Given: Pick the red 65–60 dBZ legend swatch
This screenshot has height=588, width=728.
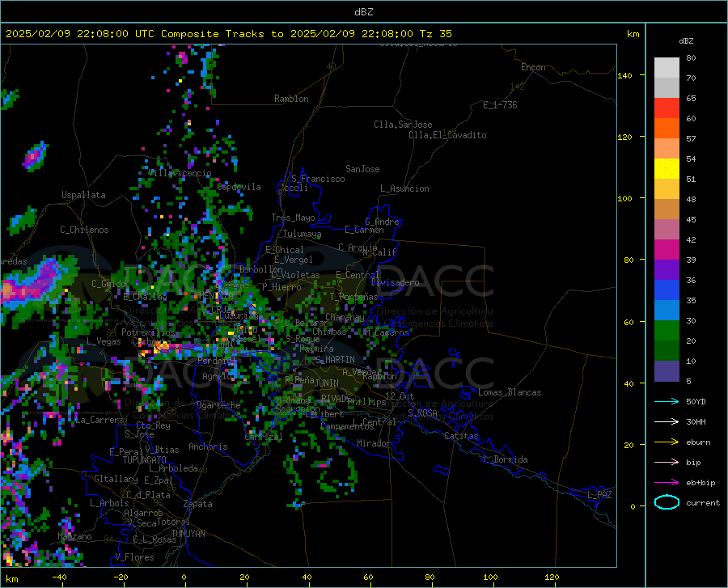Looking at the screenshot, I should pos(667,108).
